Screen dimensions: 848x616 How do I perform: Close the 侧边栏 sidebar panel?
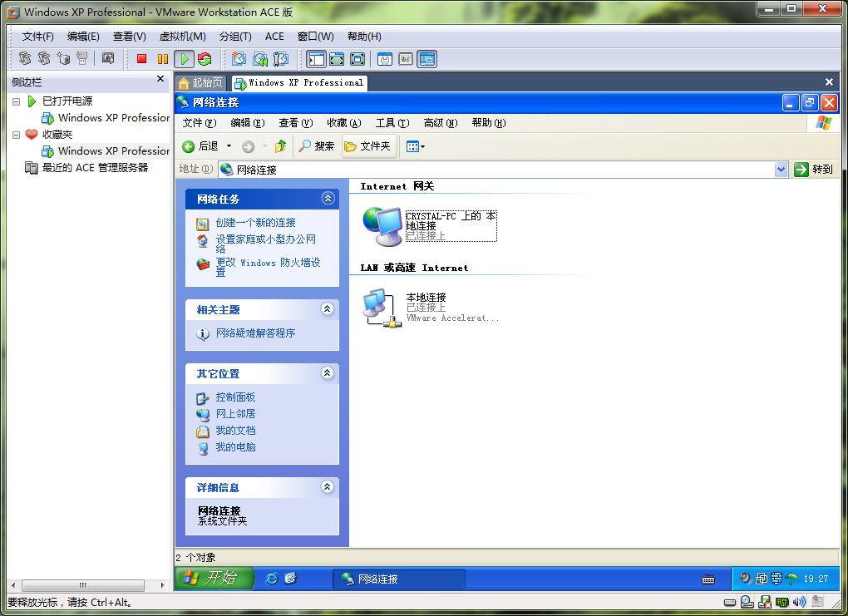[x=160, y=79]
